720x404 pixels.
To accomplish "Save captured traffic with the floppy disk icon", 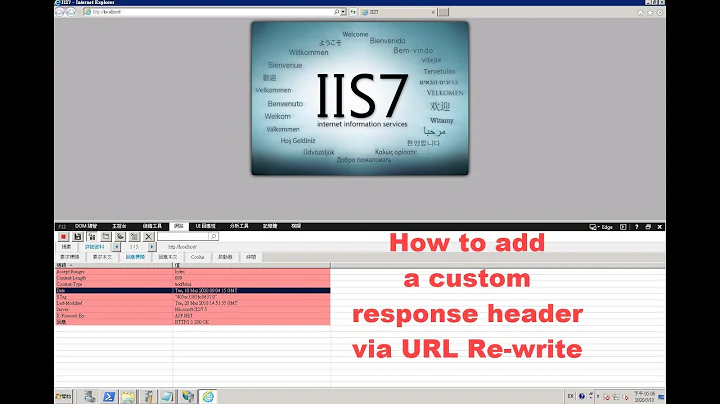I will click(x=78, y=236).
